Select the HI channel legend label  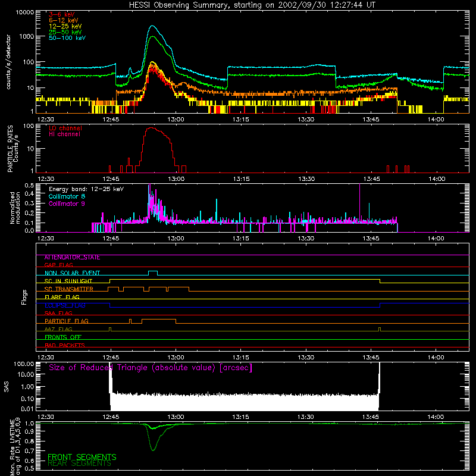(64, 134)
